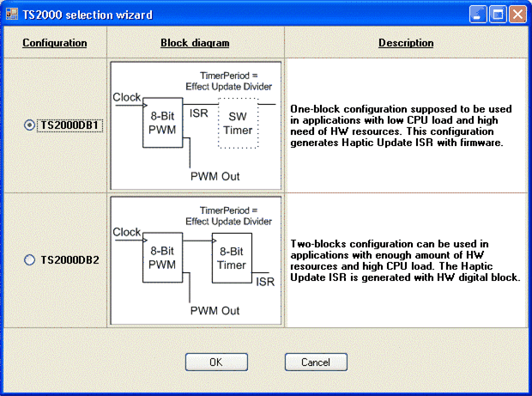Click the Configuration column header
Viewport: 532px width, 396px height.
pyautogui.click(x=55, y=43)
